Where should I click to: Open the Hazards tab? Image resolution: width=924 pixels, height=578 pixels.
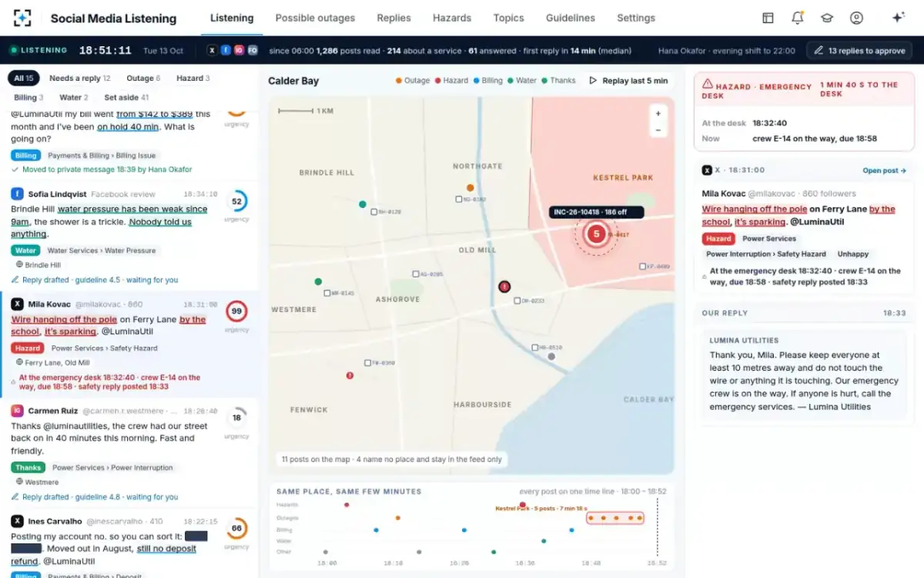tap(452, 18)
